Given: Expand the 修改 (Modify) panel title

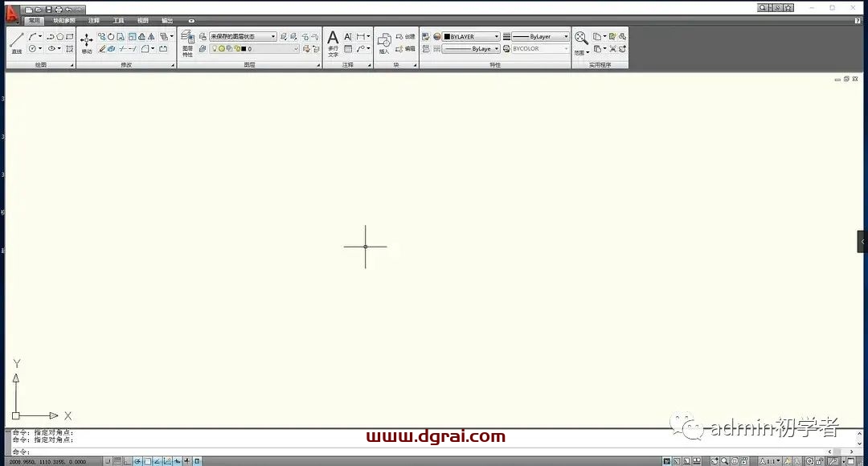Looking at the screenshot, I should pos(126,65).
